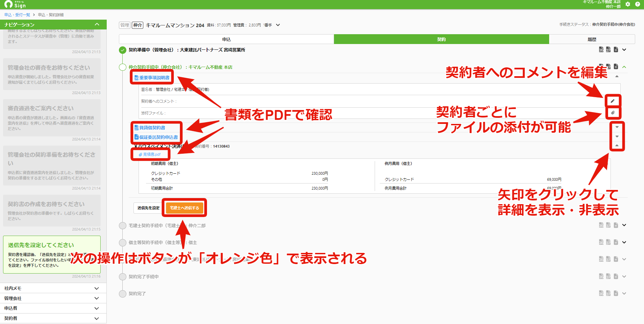Open the 35 document icon in 借主等契約手続中 row

(601, 242)
